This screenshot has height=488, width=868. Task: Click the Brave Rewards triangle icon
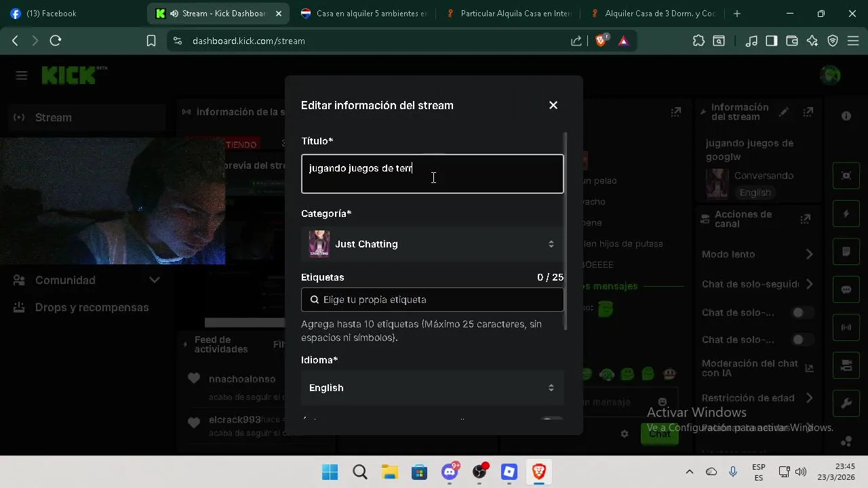point(623,41)
